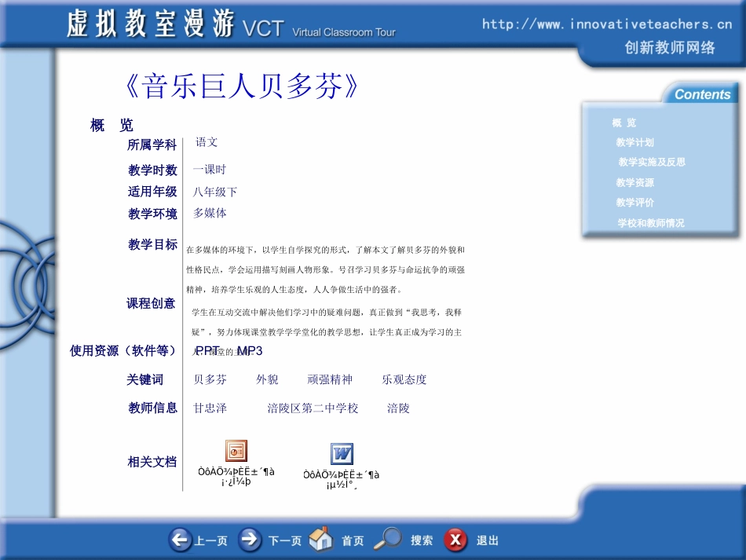Click the title 《音乐巨人贝多芬》
The width and height of the screenshot is (746, 560).
242,86
